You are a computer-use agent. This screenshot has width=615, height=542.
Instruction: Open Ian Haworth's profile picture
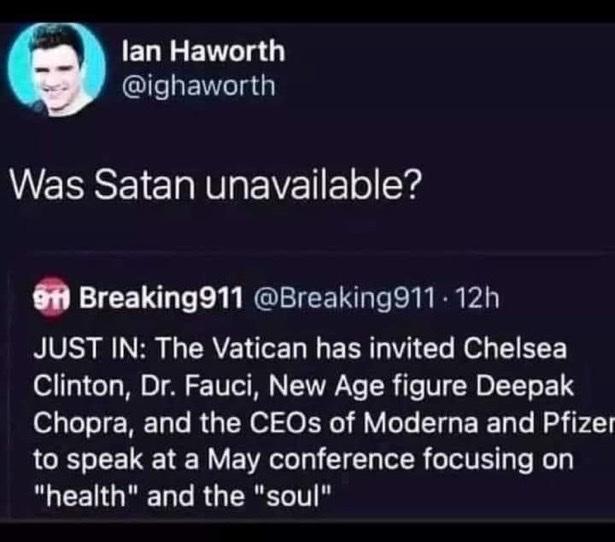(57, 69)
